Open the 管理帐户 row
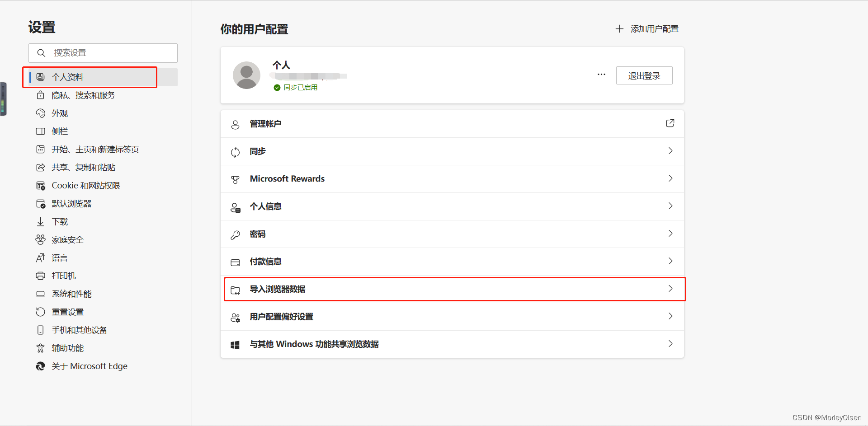868x426 pixels. [x=452, y=124]
